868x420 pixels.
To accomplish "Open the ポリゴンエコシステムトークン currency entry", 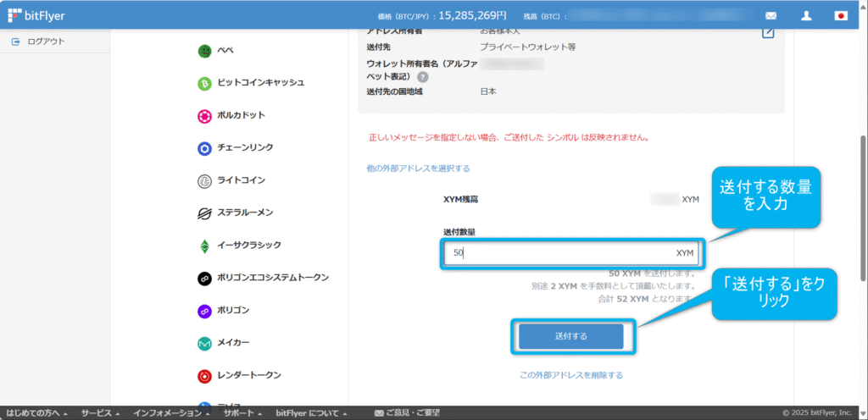I will [x=273, y=278].
